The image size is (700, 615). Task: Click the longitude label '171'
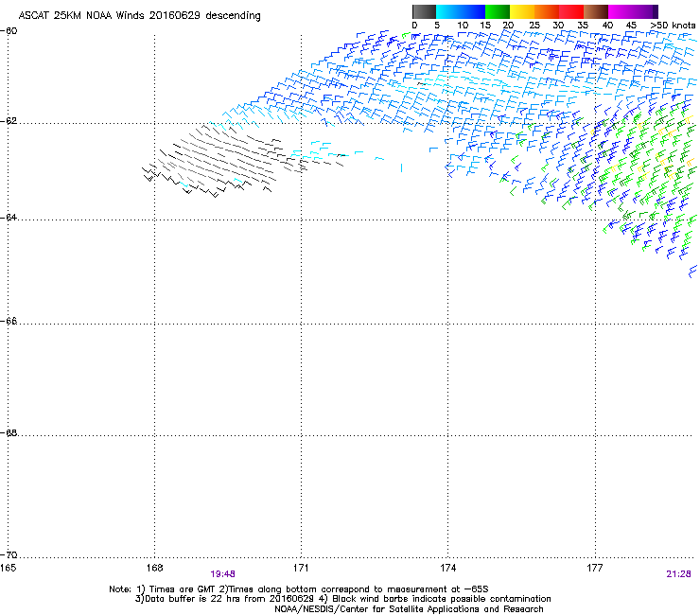point(301,568)
